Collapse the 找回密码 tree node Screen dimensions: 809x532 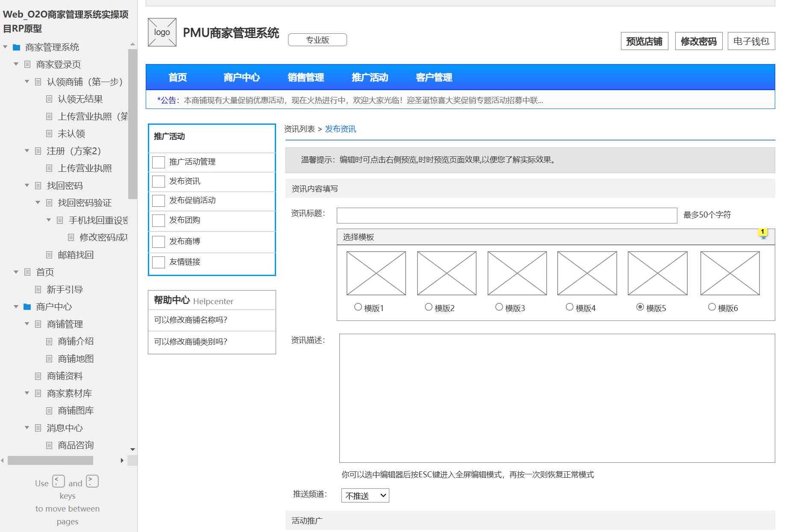click(27, 185)
